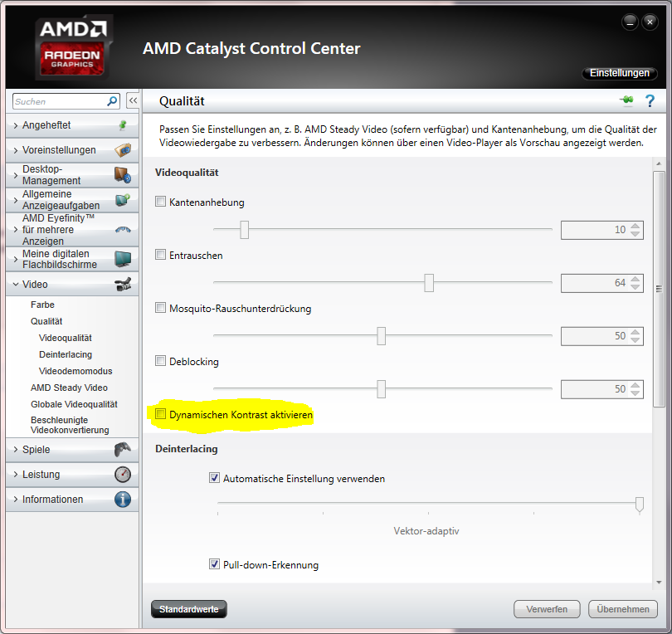Viewport: 672px width, 634px height.
Task: Click the magnifier search icon
Action: coord(112,101)
